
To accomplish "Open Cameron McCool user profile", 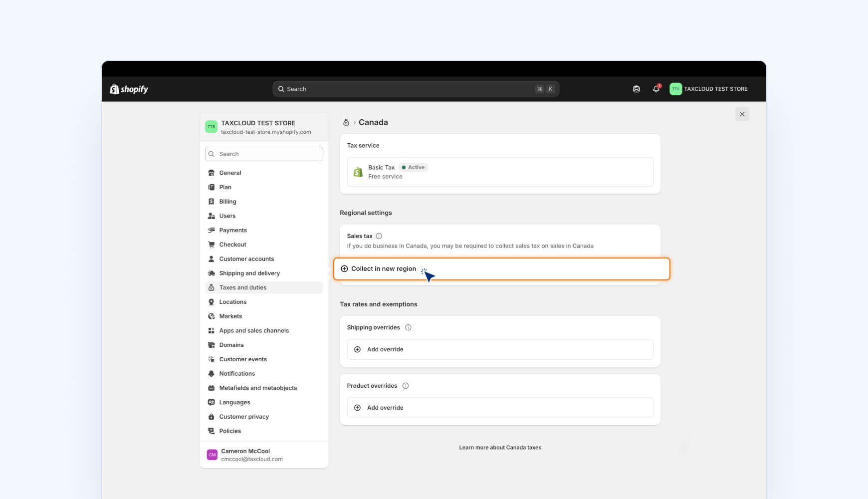I will pyautogui.click(x=245, y=455).
